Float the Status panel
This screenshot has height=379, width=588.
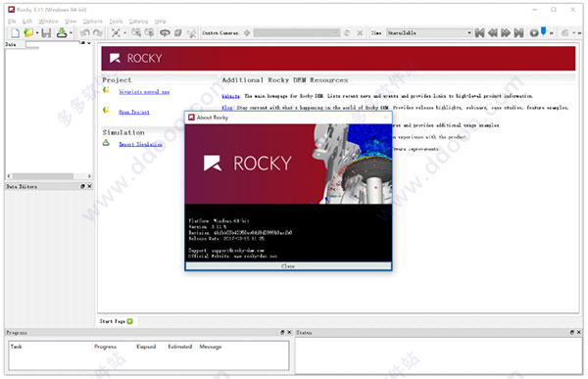click(572, 332)
